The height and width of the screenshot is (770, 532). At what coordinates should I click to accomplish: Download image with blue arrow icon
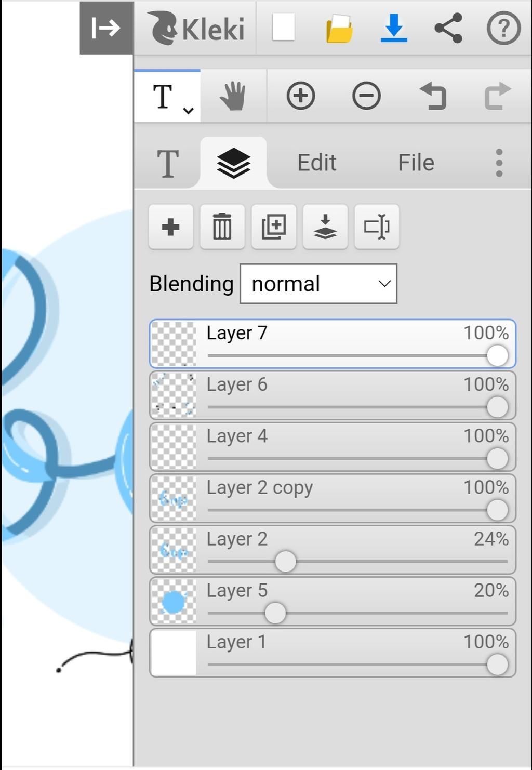point(394,28)
